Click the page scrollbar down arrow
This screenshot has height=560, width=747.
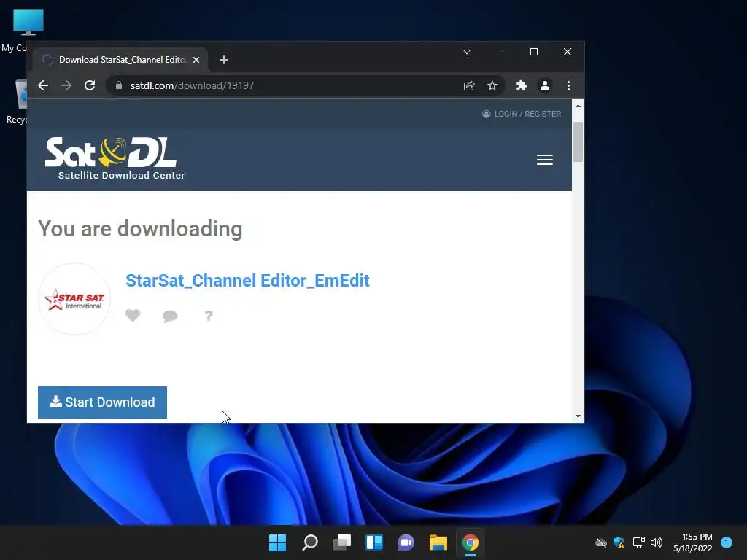click(x=578, y=416)
